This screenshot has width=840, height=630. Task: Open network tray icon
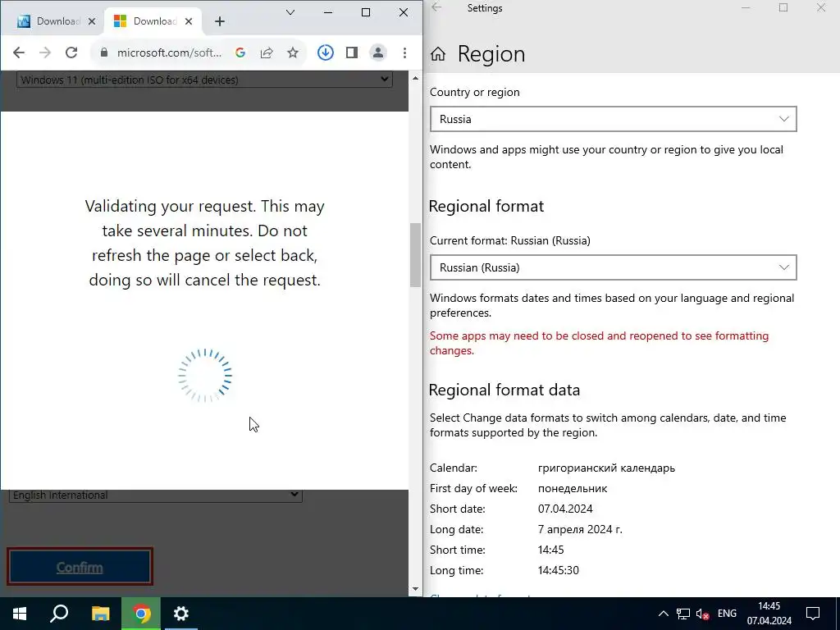click(x=683, y=614)
